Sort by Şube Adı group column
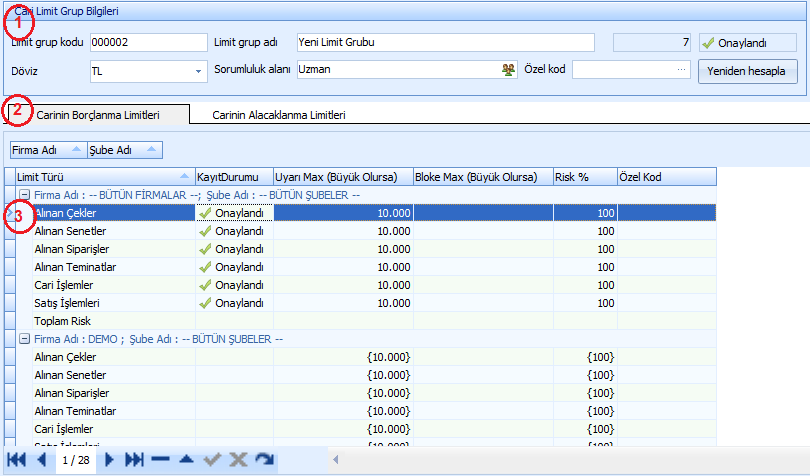This screenshot has height=476, width=810. pos(125,150)
